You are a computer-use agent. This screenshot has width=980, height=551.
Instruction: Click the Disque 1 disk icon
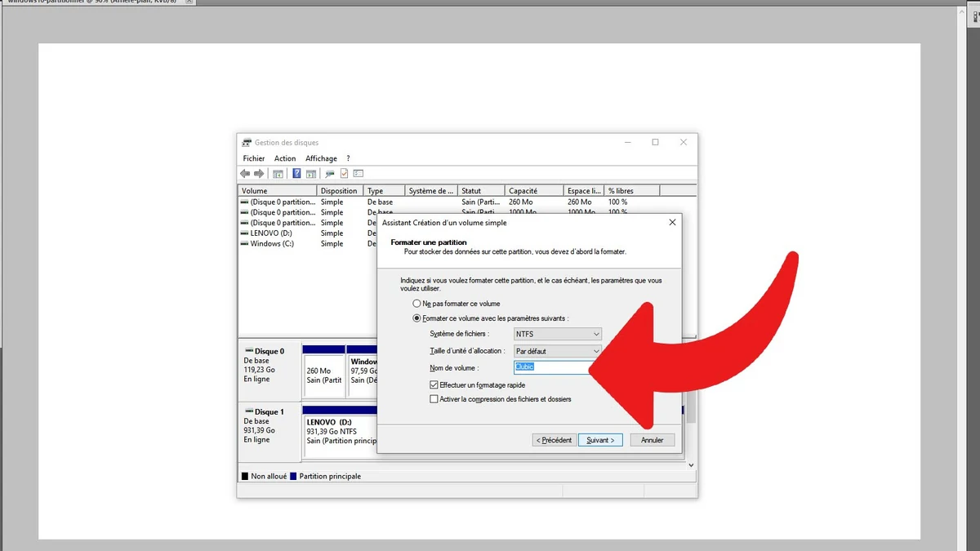pos(248,412)
